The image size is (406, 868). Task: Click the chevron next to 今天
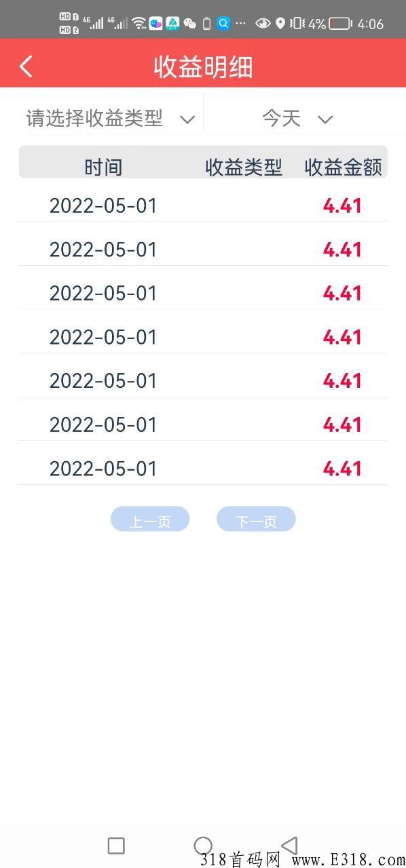click(x=325, y=120)
